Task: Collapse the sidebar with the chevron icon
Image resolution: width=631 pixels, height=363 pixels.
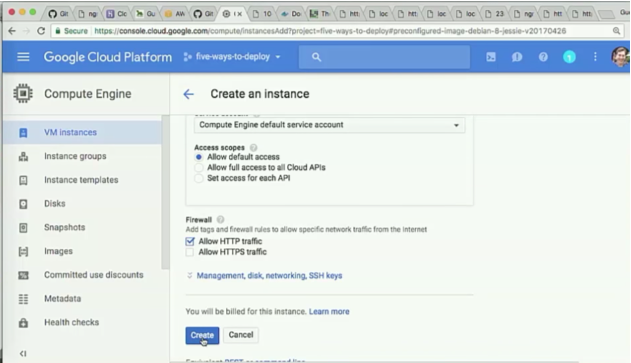Action: click(23, 353)
